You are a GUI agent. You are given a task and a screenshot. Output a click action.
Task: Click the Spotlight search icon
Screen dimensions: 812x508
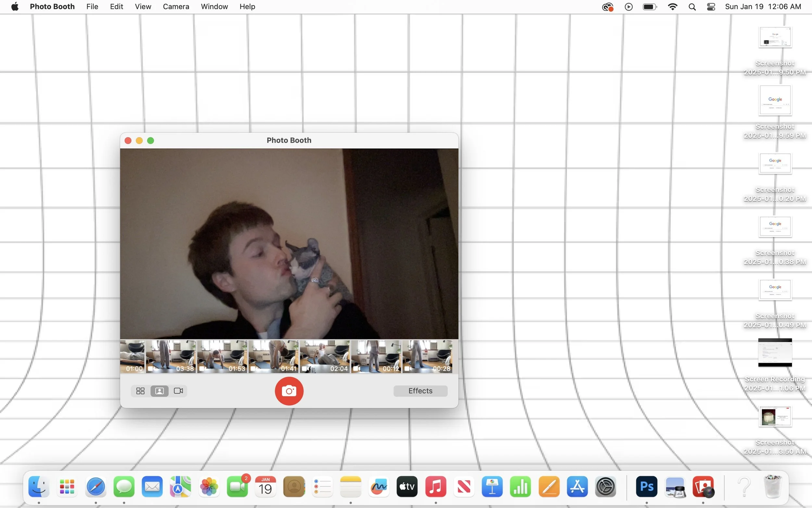click(x=692, y=7)
